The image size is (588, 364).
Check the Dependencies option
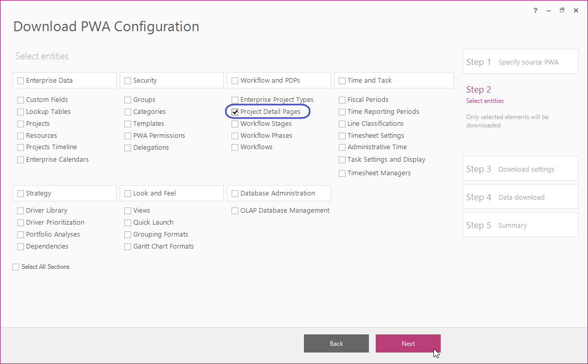pyautogui.click(x=21, y=246)
